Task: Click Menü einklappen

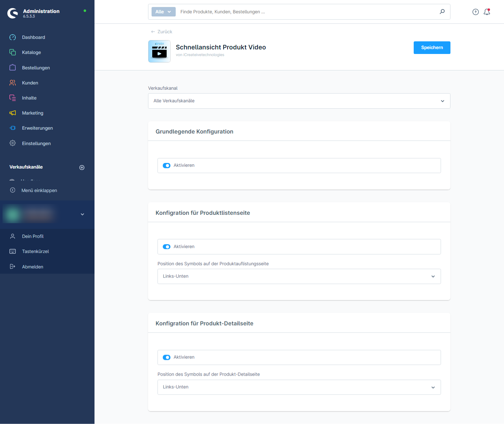Action: coord(39,190)
